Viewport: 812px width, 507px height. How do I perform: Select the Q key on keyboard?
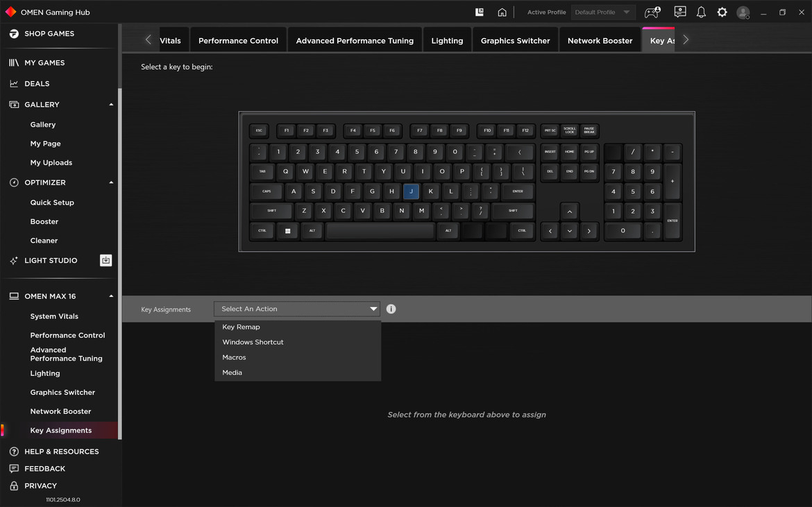tap(285, 171)
